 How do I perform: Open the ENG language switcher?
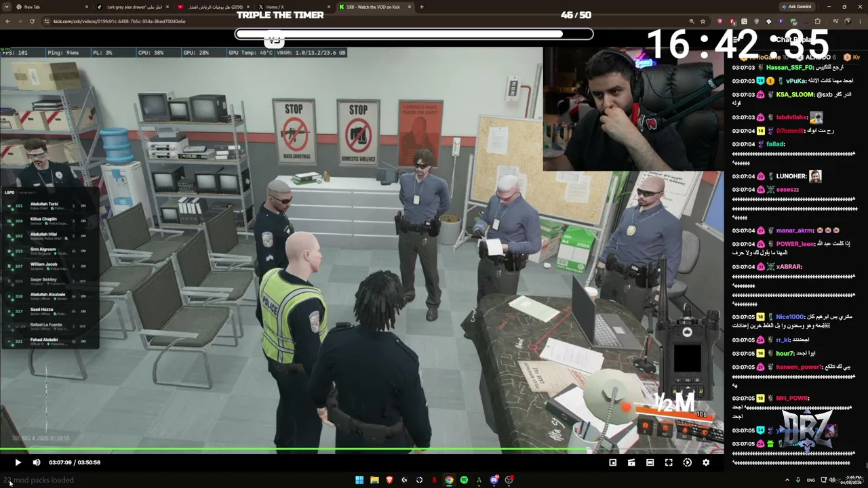pos(811,480)
